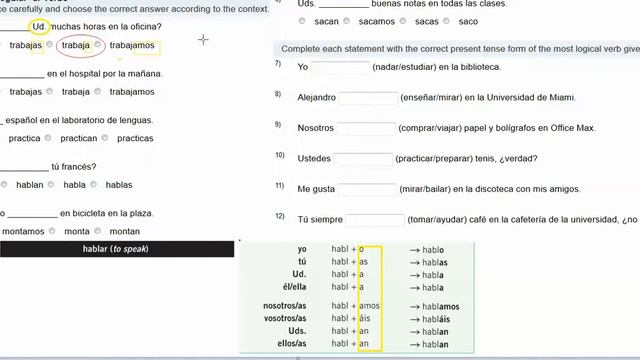The height and width of the screenshot is (360, 640).
Task: Click 'nosotros/as' in the conjugation chart
Action: click(284, 306)
